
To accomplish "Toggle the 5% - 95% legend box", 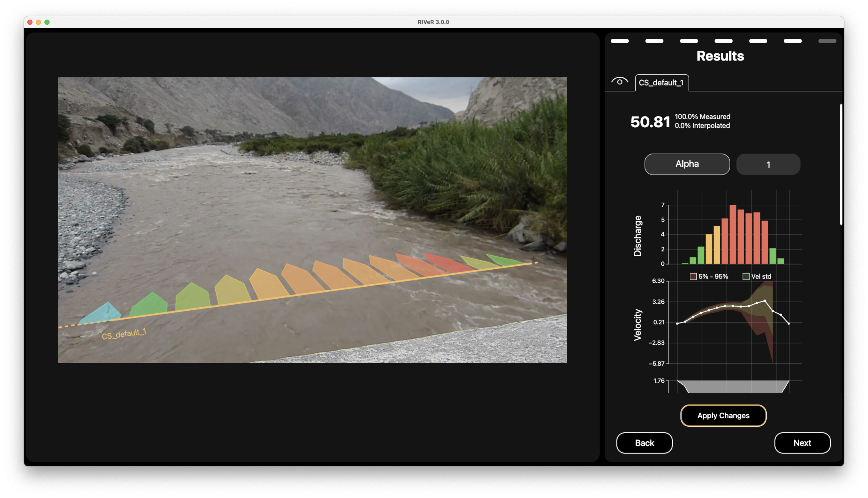I will 693,276.
